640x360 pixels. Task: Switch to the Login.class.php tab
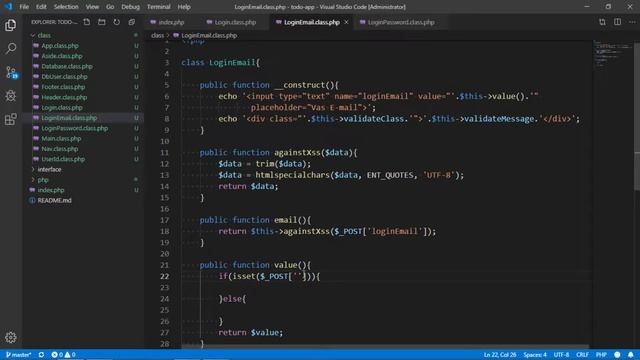[235, 22]
